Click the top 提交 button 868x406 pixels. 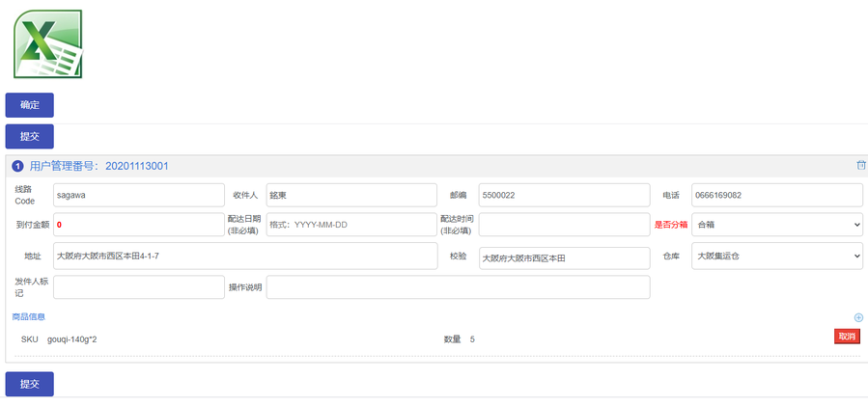pos(29,137)
